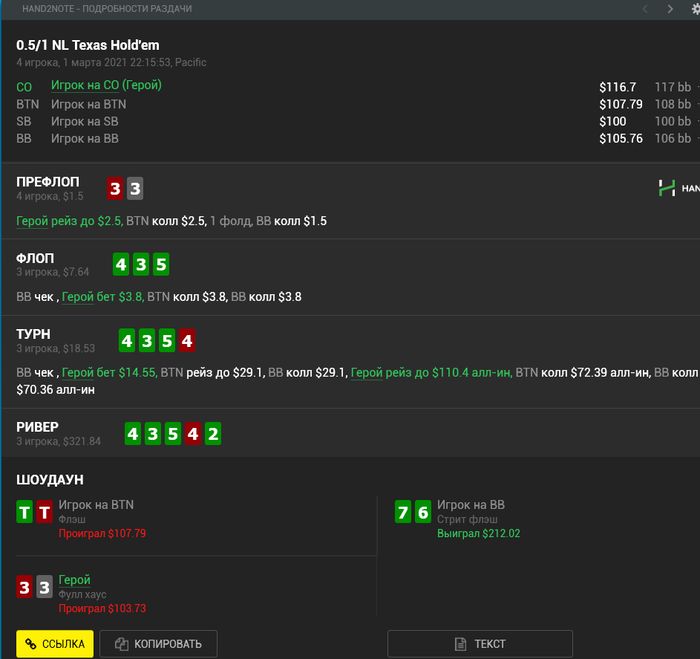Click the Герой name in showdown
The width and height of the screenshot is (700, 659).
click(75, 580)
